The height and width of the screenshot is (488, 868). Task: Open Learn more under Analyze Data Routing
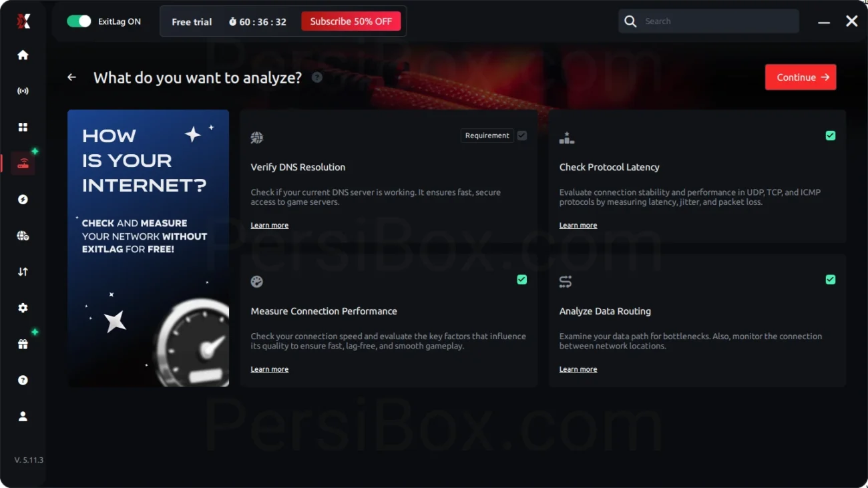coord(578,370)
